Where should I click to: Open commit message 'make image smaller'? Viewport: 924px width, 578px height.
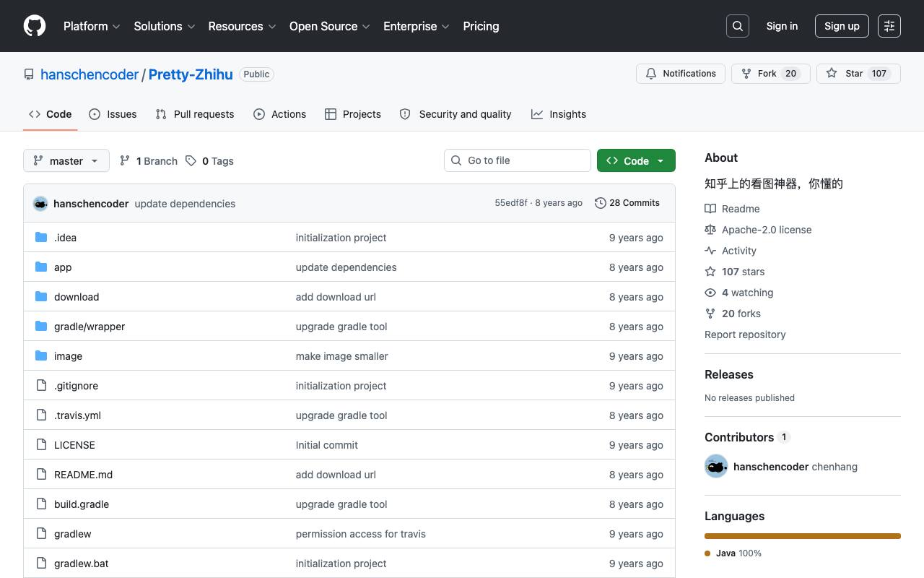point(342,356)
